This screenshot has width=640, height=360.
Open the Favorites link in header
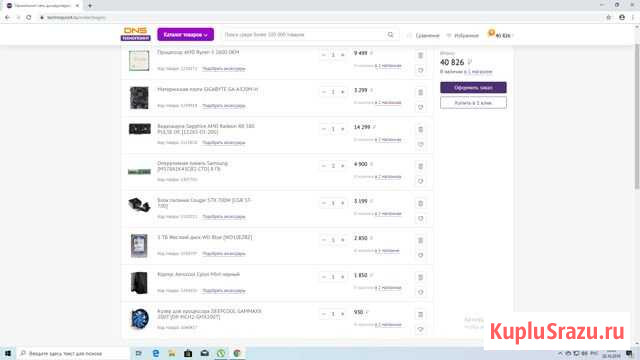tap(462, 36)
